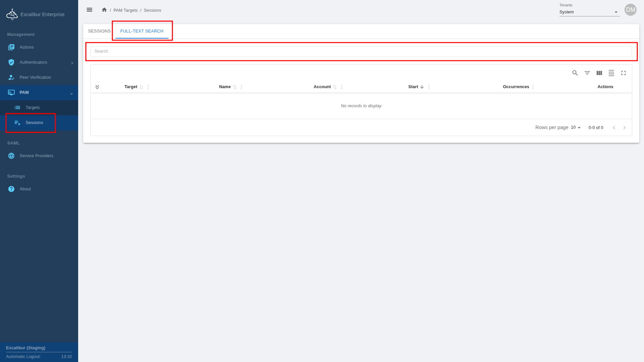Click the DM user avatar

[x=630, y=10]
